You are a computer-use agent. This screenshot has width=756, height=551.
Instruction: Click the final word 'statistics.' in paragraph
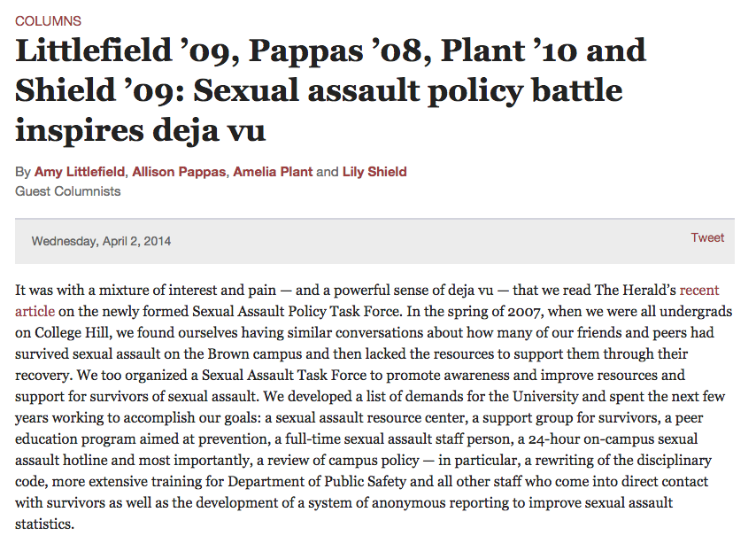[x=45, y=524]
